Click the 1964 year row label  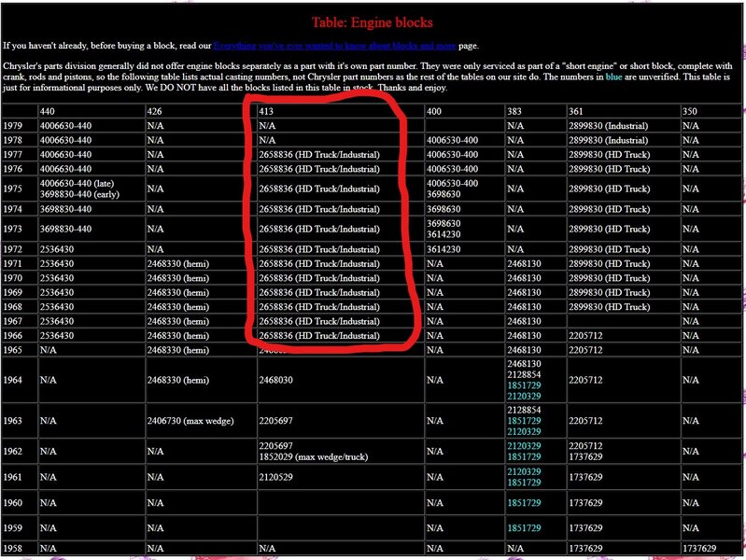[x=13, y=380]
